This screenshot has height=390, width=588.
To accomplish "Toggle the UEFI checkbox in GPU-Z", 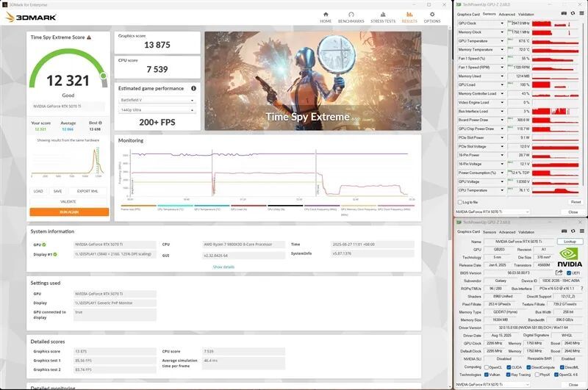I will tap(569, 273).
